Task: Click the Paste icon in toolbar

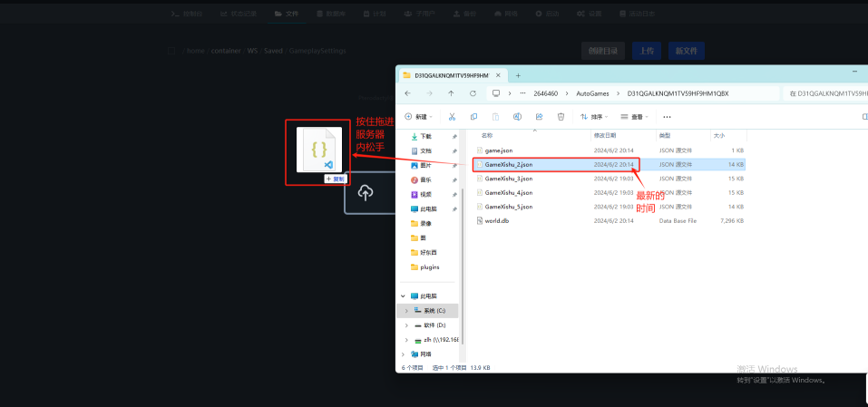Action: (495, 117)
